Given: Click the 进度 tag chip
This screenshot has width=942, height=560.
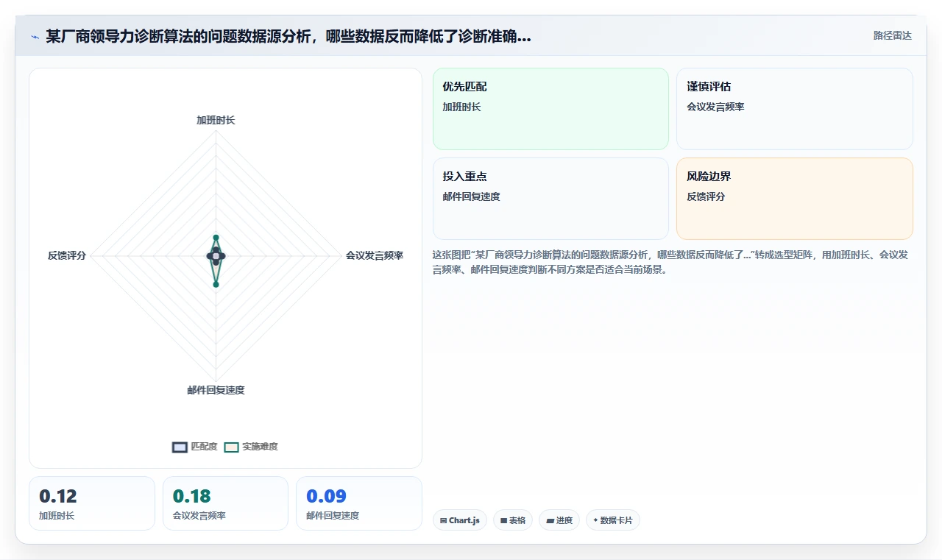Looking at the screenshot, I should pyautogui.click(x=559, y=520).
